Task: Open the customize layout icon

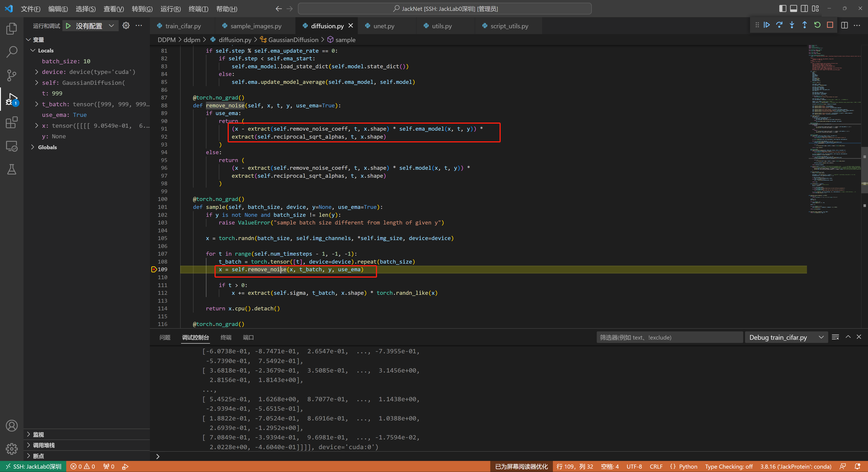Action: pos(815,8)
